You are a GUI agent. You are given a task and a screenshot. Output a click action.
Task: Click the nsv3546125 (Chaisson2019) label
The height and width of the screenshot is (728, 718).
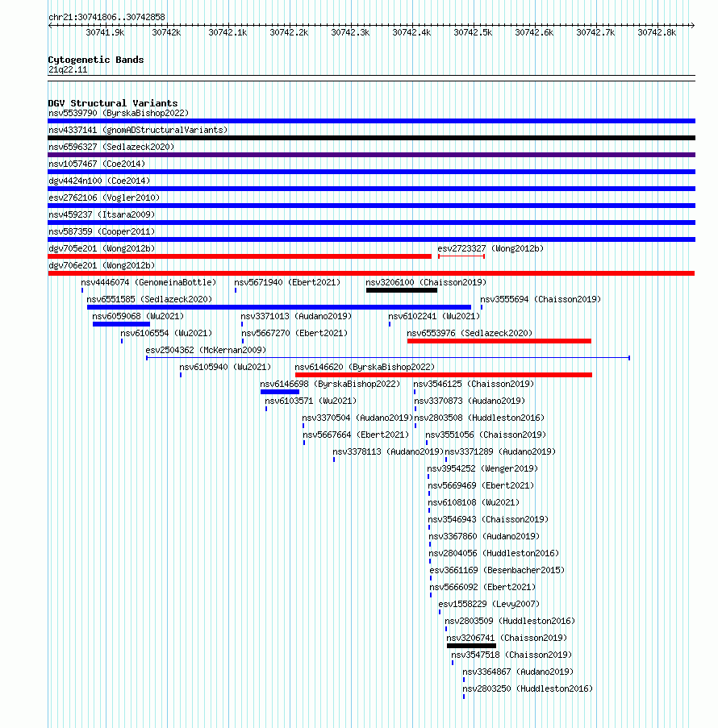pyautogui.click(x=474, y=385)
